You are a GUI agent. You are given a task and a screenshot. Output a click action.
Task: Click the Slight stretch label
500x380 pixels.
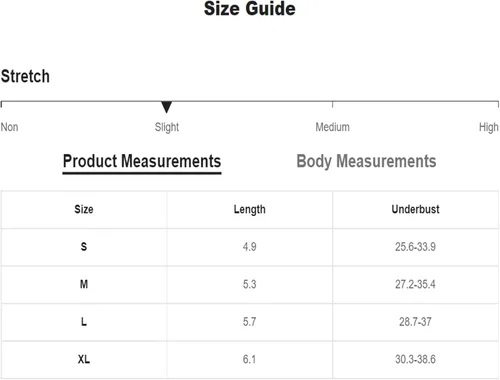(x=167, y=127)
